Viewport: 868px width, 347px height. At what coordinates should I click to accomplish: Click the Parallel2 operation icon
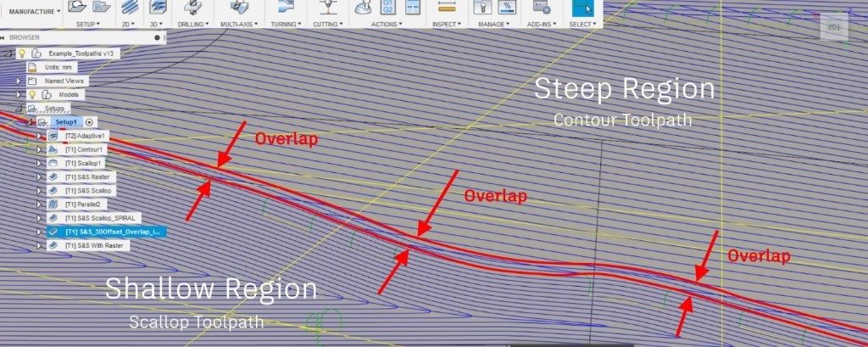[x=53, y=204]
